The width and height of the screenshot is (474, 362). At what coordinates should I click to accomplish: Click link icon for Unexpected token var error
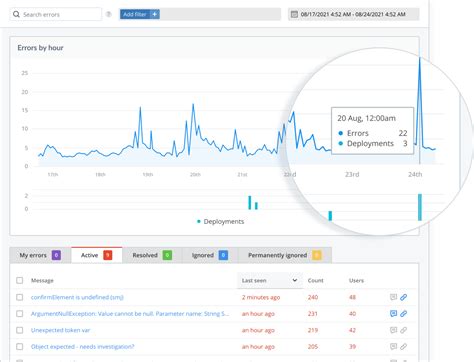coord(403,330)
